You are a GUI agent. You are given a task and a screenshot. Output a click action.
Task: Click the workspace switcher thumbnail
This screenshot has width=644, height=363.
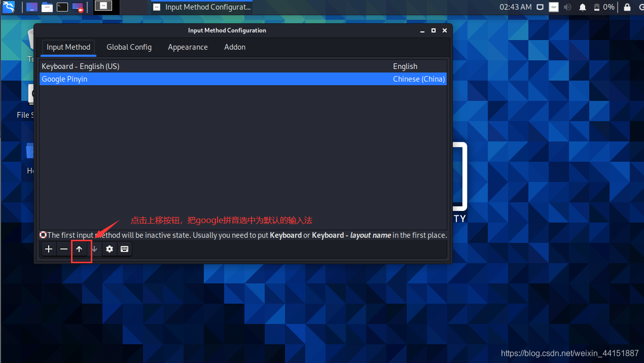(103, 6)
